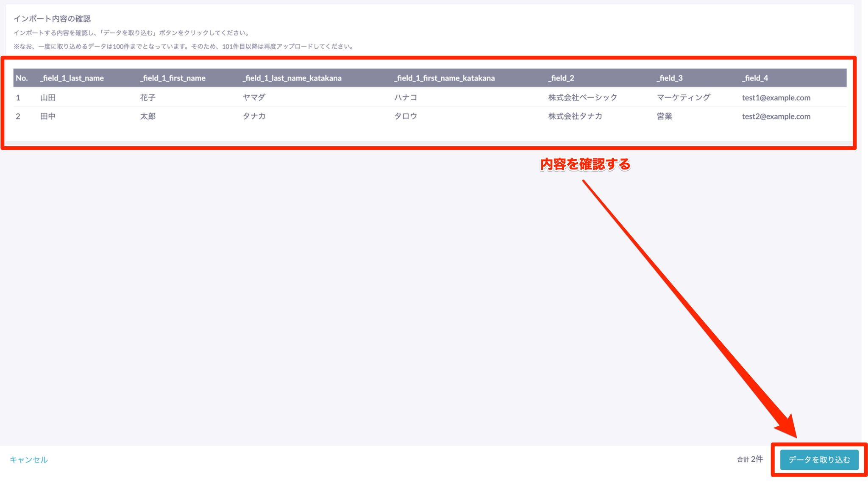Image resolution: width=868 pixels, height=488 pixels.
Task: Select the 山田 last name cell
Action: coord(48,97)
